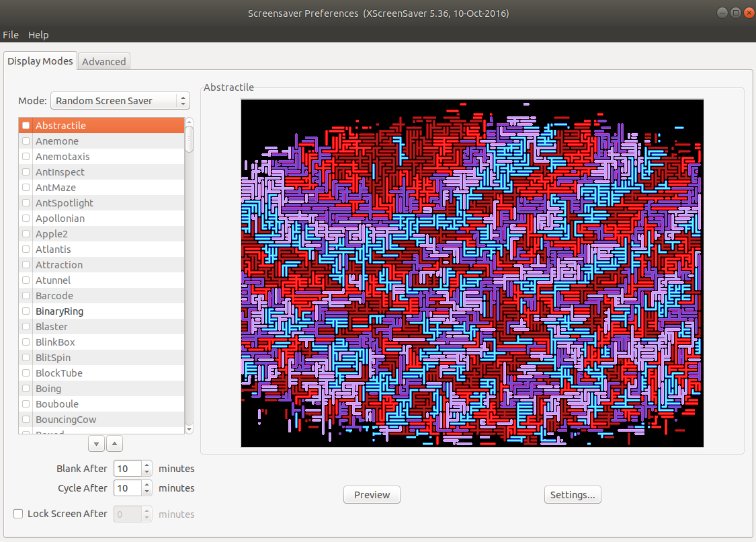Image resolution: width=756 pixels, height=542 pixels.
Task: Select the Display Modes tab
Action: (x=40, y=61)
